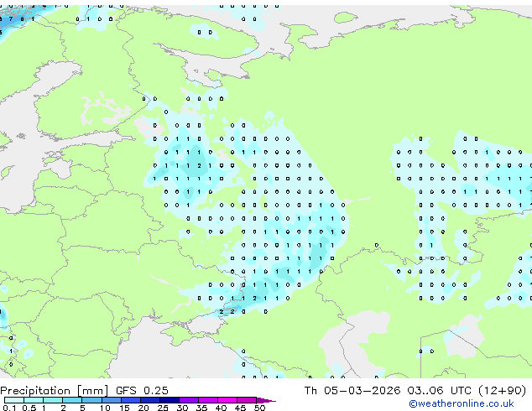
Task: Pick the 0.5–1 mm legend swatch
Action: 34,400
